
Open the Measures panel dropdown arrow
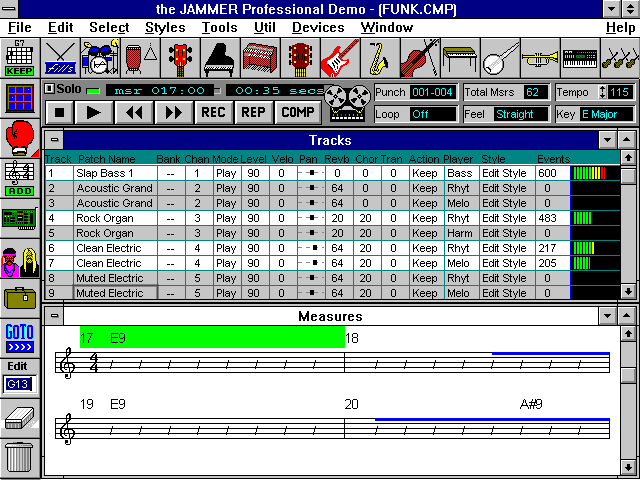click(607, 316)
